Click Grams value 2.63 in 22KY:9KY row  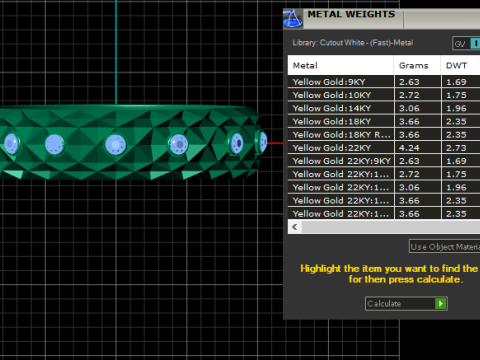409,161
